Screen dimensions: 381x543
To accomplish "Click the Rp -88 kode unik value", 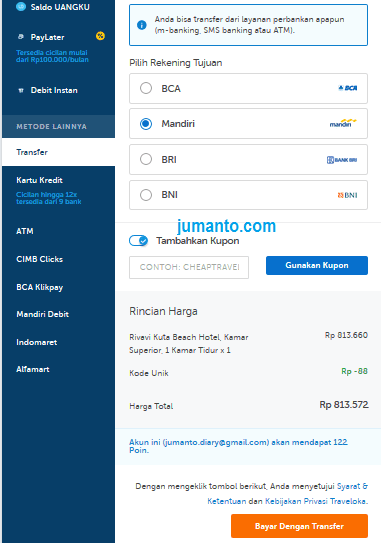I will [x=354, y=371].
